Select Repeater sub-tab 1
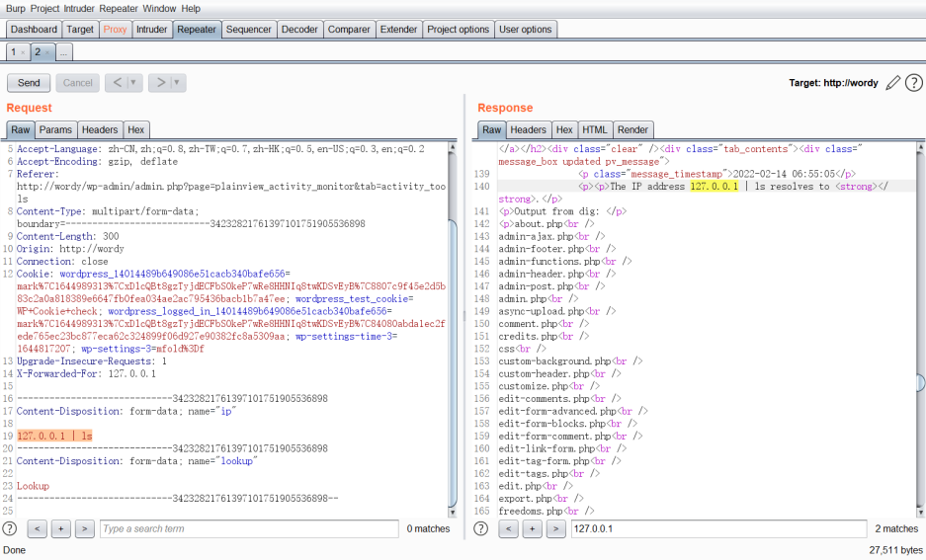The image size is (926, 560). (14, 52)
